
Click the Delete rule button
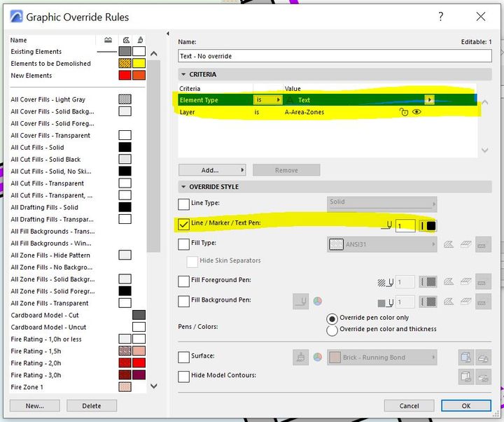[x=92, y=406]
